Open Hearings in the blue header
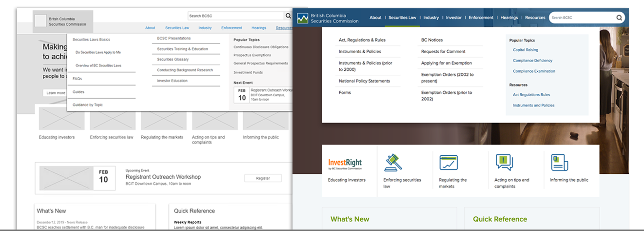 point(509,18)
